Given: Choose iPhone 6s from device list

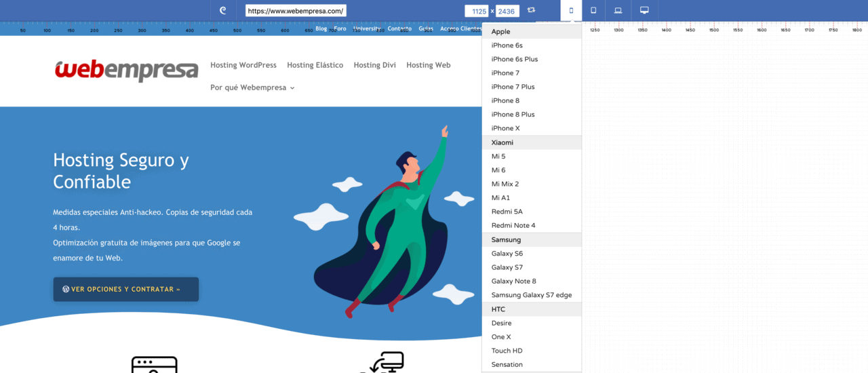Looking at the screenshot, I should (532, 45).
